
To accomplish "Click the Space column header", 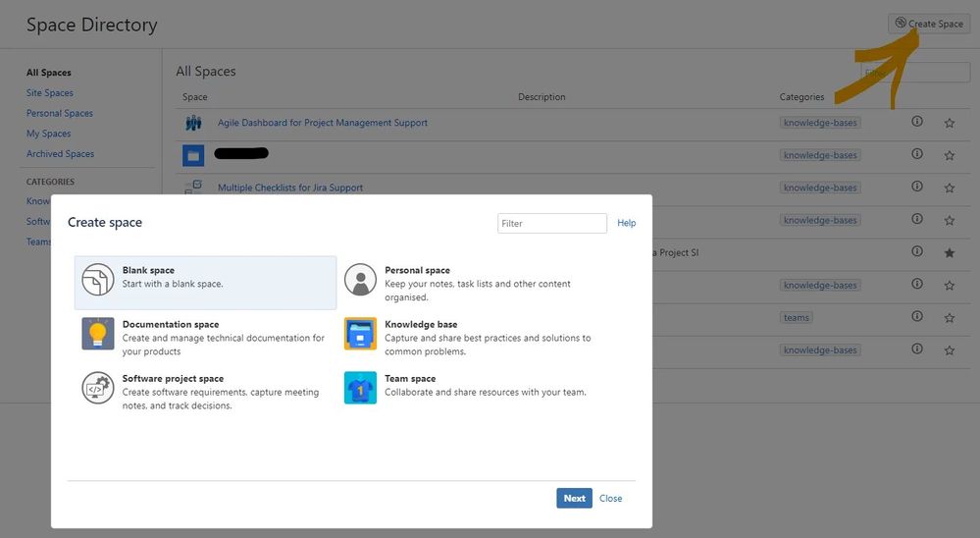I will pos(195,97).
